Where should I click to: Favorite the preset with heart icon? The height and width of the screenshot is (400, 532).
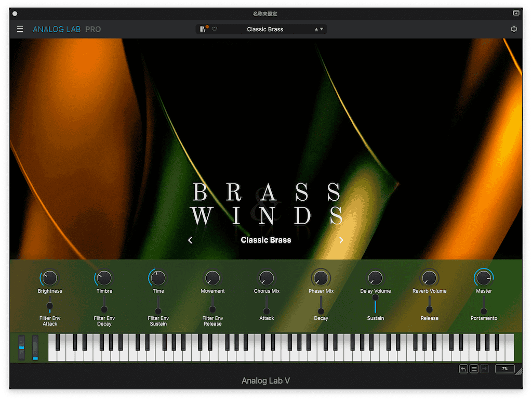tap(215, 29)
